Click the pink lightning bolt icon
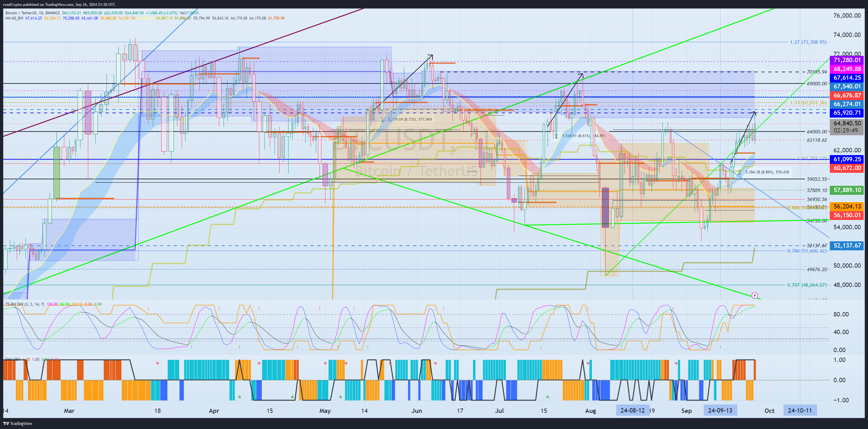Screen dimensions: 868x429 (755, 295)
